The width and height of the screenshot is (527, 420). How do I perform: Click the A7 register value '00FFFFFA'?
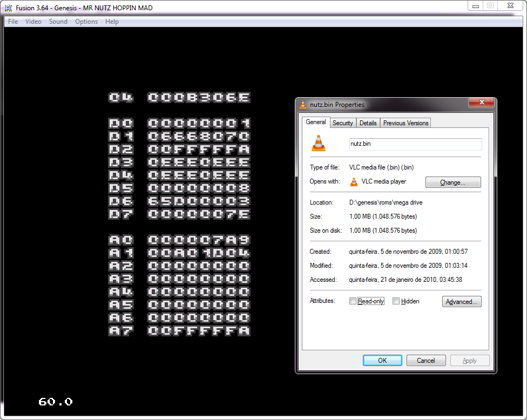coord(199,330)
